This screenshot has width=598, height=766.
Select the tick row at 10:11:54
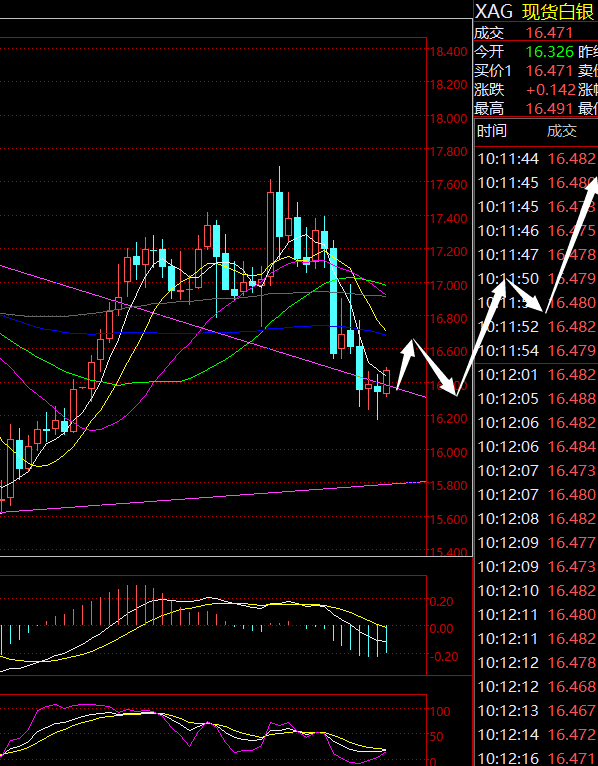pos(536,350)
